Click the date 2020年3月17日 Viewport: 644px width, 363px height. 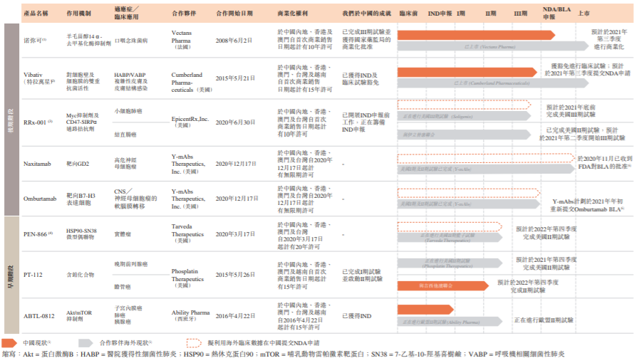(x=235, y=233)
